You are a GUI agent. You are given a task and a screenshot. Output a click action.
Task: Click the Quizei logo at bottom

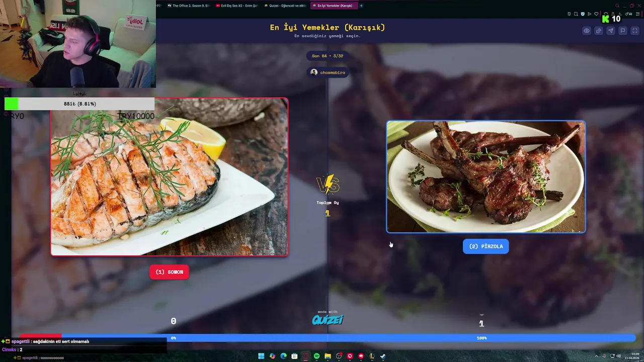click(328, 320)
